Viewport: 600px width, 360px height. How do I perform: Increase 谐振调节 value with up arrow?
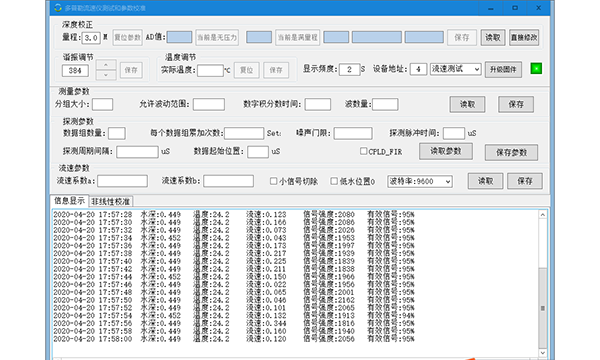click(106, 65)
